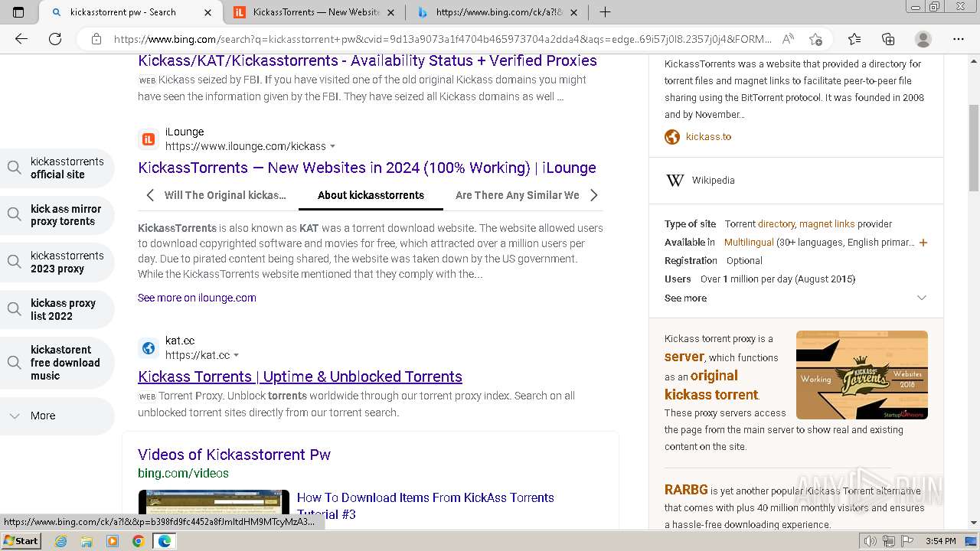Select About kickasstorrents section tab
Image resolution: width=980 pixels, height=551 pixels.
click(x=371, y=195)
